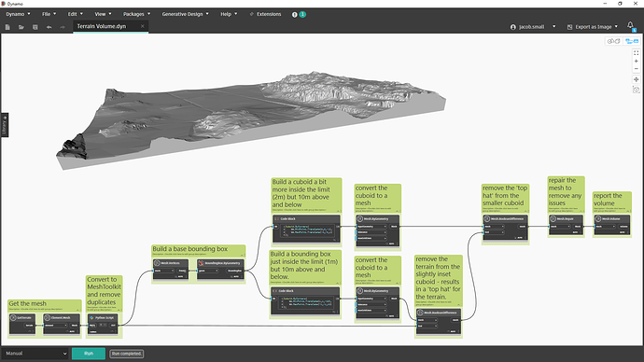Image resolution: width=644 pixels, height=362 pixels.
Task: Select the GetTerrain node header
Action: (22, 317)
